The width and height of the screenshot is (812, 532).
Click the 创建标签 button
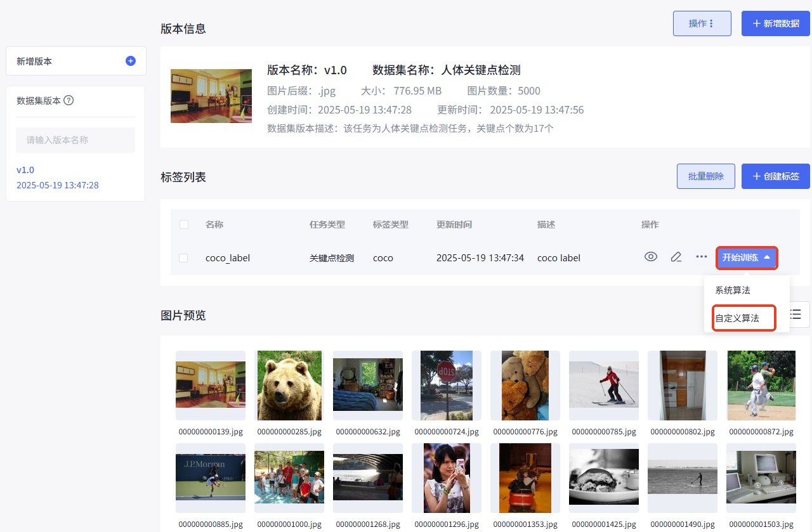776,176
